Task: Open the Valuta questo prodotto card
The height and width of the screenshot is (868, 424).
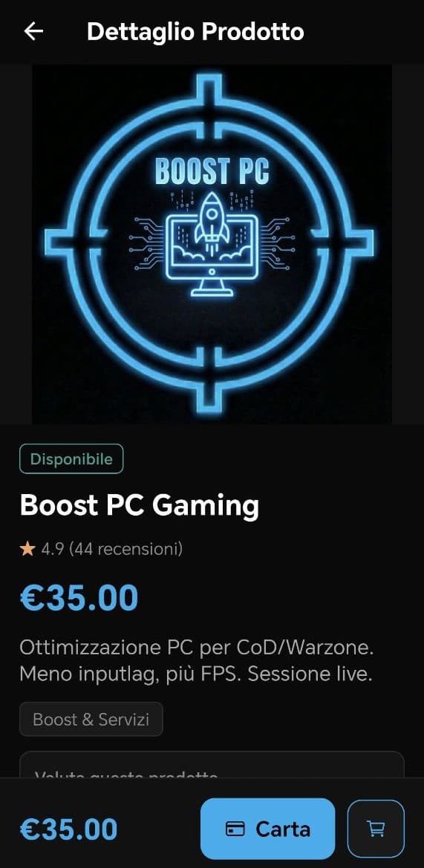Action: pyautogui.click(x=212, y=765)
